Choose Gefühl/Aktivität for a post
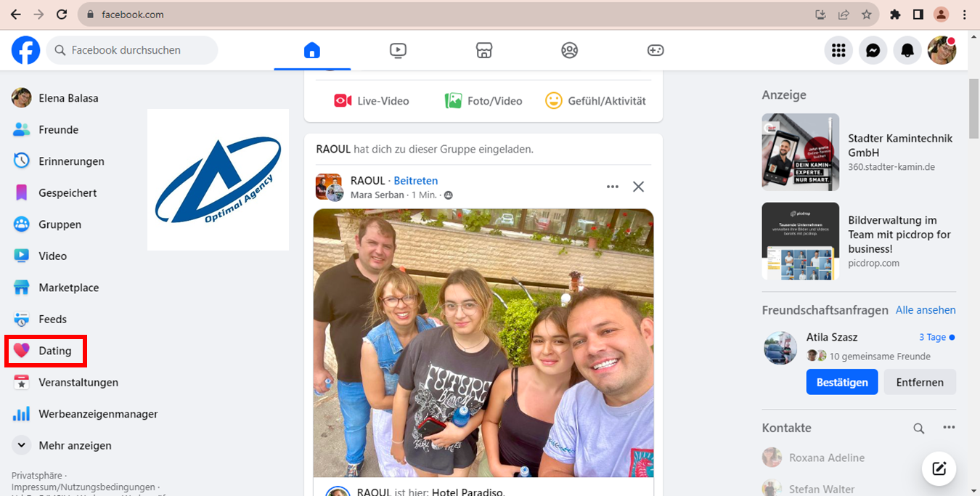This screenshot has width=980, height=496. (x=595, y=101)
